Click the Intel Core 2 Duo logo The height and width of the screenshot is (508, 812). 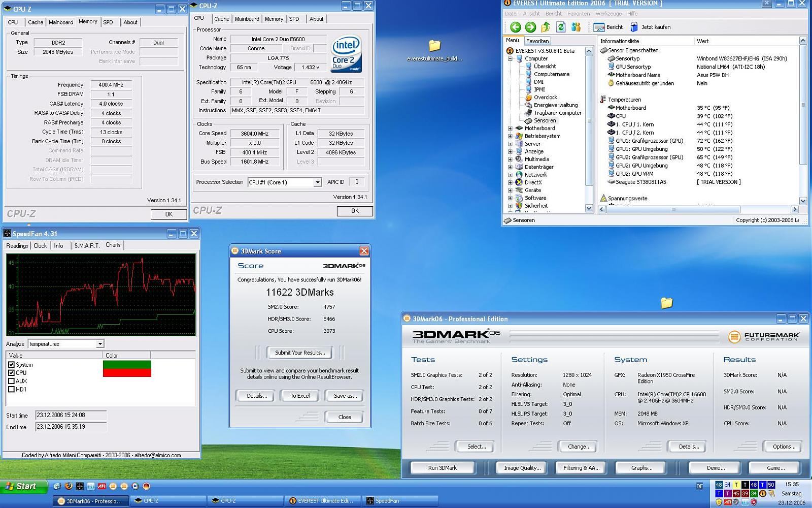(x=346, y=53)
